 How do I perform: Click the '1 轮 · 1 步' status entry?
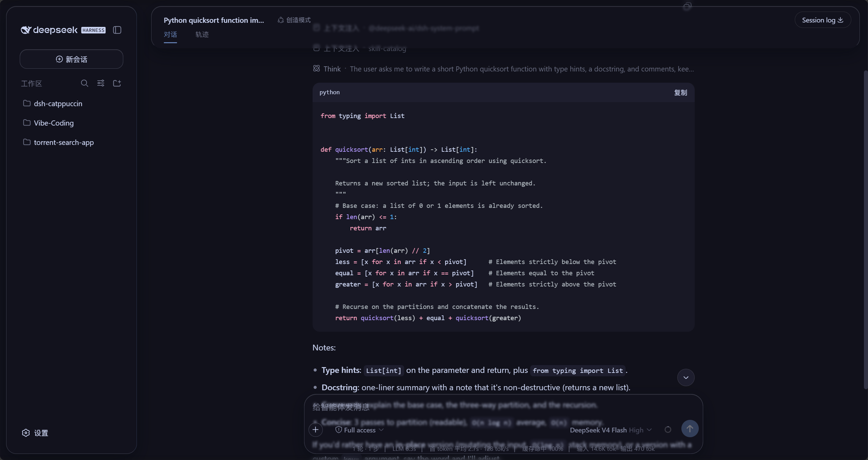point(365,449)
